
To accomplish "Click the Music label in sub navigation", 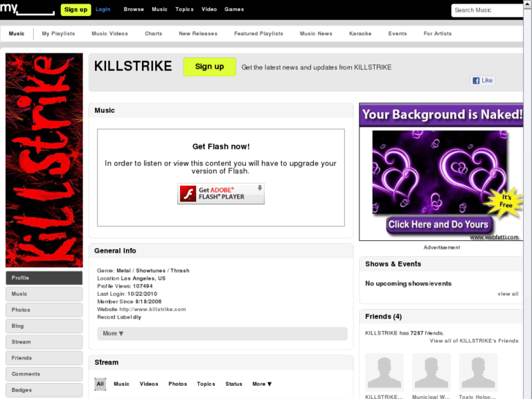I will pyautogui.click(x=17, y=34).
